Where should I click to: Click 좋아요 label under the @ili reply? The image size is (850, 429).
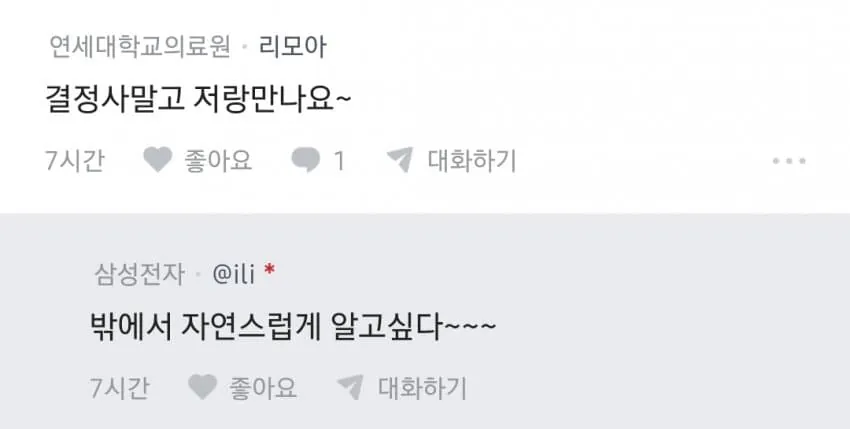click(x=263, y=388)
